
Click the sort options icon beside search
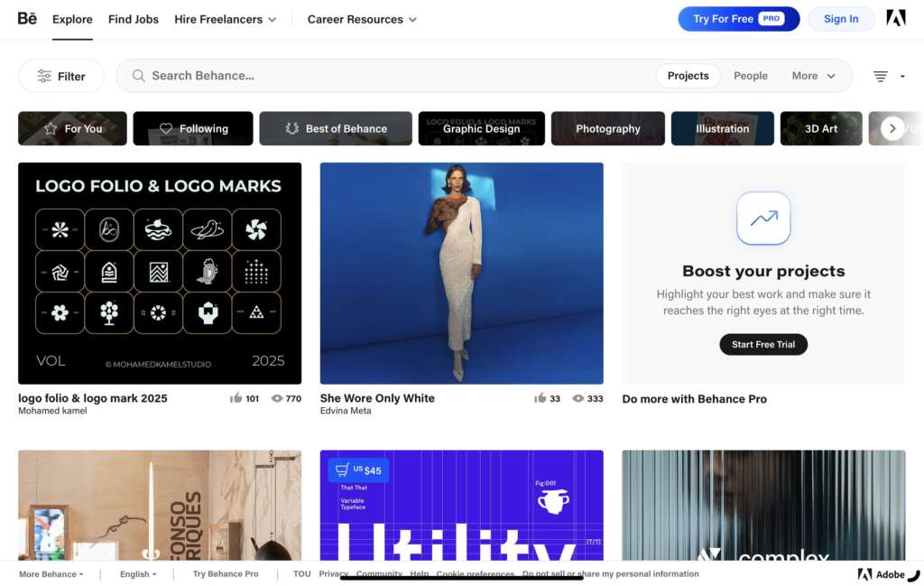click(x=881, y=77)
